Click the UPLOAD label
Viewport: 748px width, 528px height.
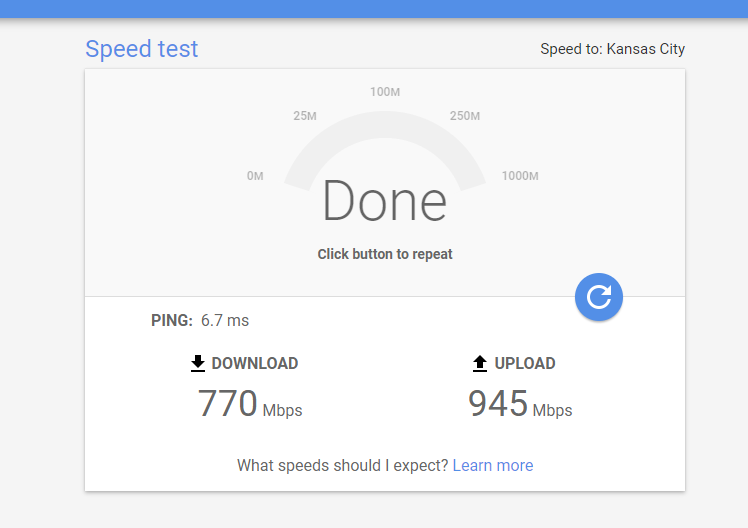tap(524, 363)
